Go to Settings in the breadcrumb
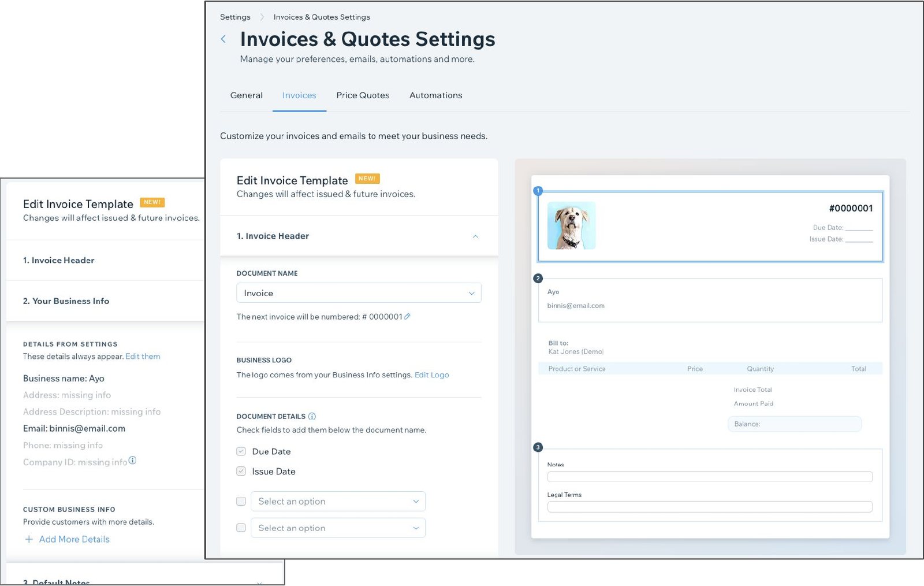The image size is (924, 586). tap(235, 17)
